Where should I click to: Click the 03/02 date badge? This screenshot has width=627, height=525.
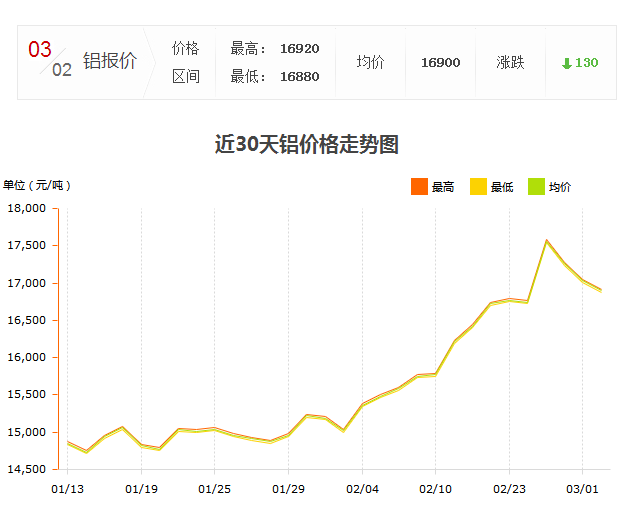tap(49, 60)
